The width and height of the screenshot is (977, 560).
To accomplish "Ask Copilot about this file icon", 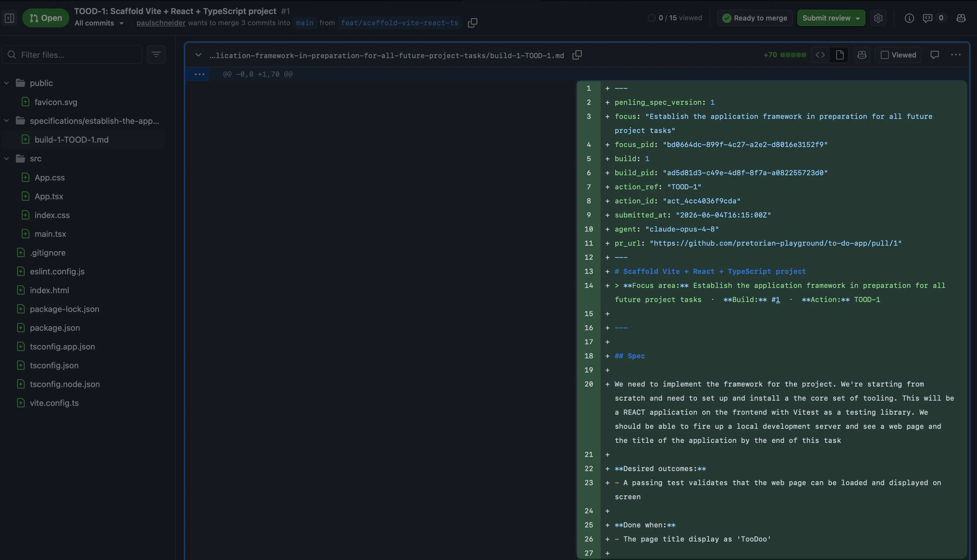I will (x=862, y=55).
